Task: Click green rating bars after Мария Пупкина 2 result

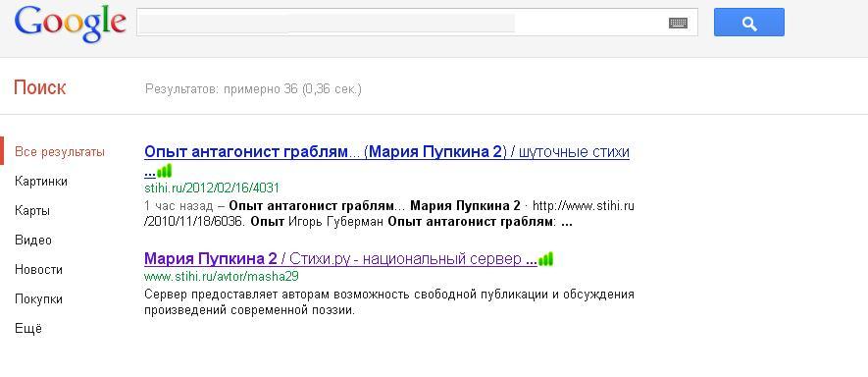Action: click(546, 258)
